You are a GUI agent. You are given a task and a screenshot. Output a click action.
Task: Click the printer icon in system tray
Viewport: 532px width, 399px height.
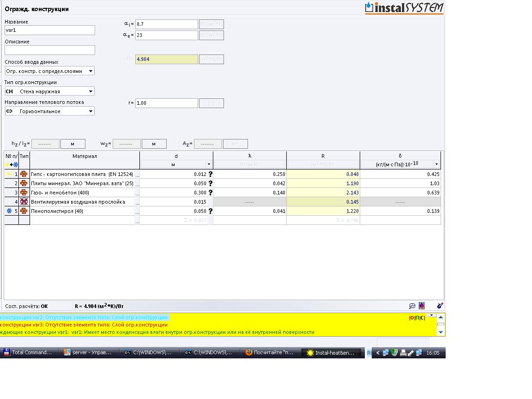(x=403, y=353)
